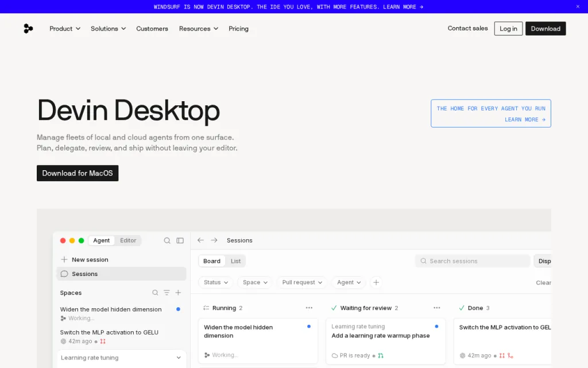Screen dimensions: 588x368
Task: Open the 'Add a learning rate warmup phase' card
Action: pyautogui.click(x=385, y=341)
